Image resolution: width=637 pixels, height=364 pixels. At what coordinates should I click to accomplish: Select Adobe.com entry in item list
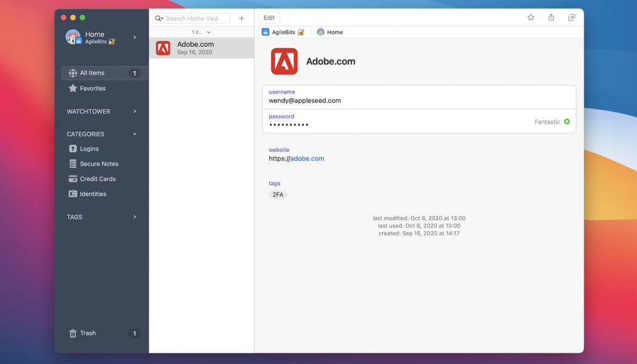(x=201, y=48)
